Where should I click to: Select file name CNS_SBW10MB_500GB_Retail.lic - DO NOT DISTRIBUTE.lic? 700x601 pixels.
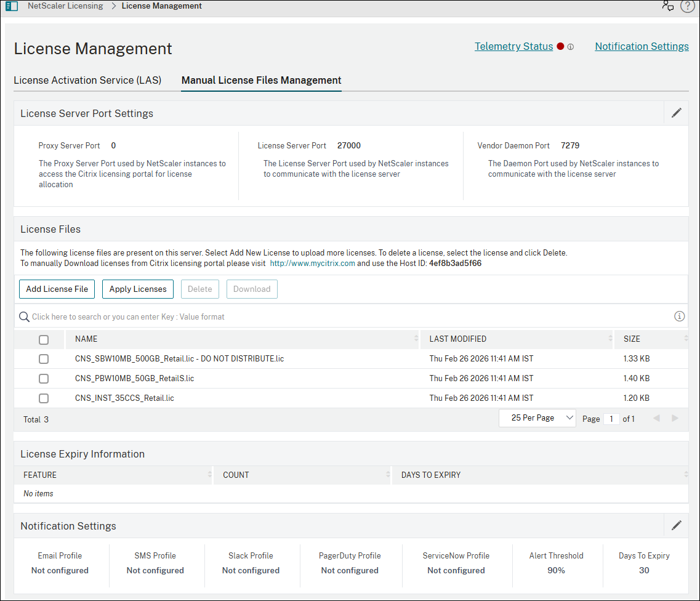point(180,358)
